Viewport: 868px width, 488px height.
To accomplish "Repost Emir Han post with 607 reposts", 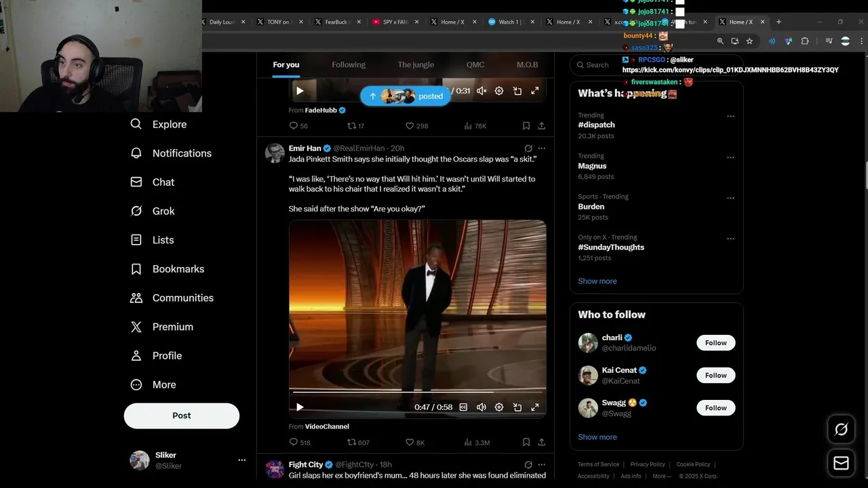I will pos(358,443).
